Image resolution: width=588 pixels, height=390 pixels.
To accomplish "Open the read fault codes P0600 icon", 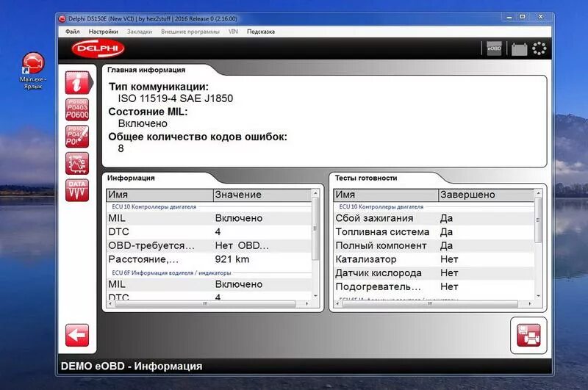I will click(77, 109).
